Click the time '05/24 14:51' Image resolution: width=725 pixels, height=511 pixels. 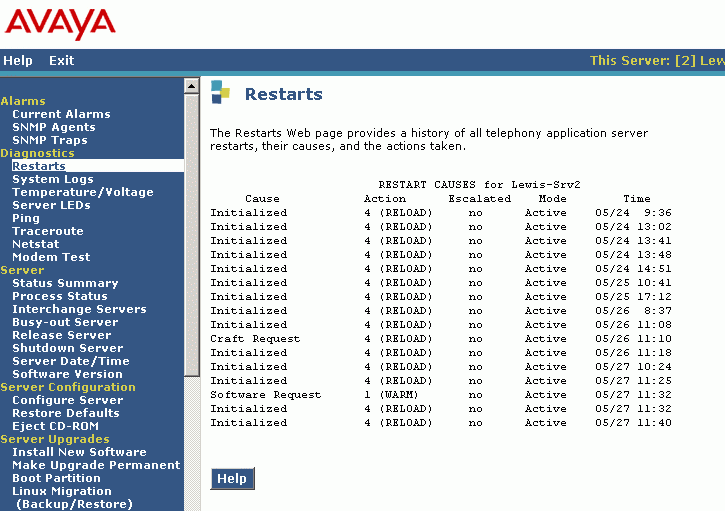633,269
